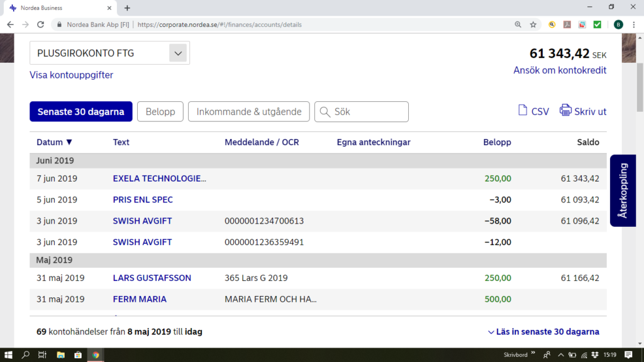The image size is (644, 362).
Task: Select the Nordea Business browser tab
Action: 60,8
